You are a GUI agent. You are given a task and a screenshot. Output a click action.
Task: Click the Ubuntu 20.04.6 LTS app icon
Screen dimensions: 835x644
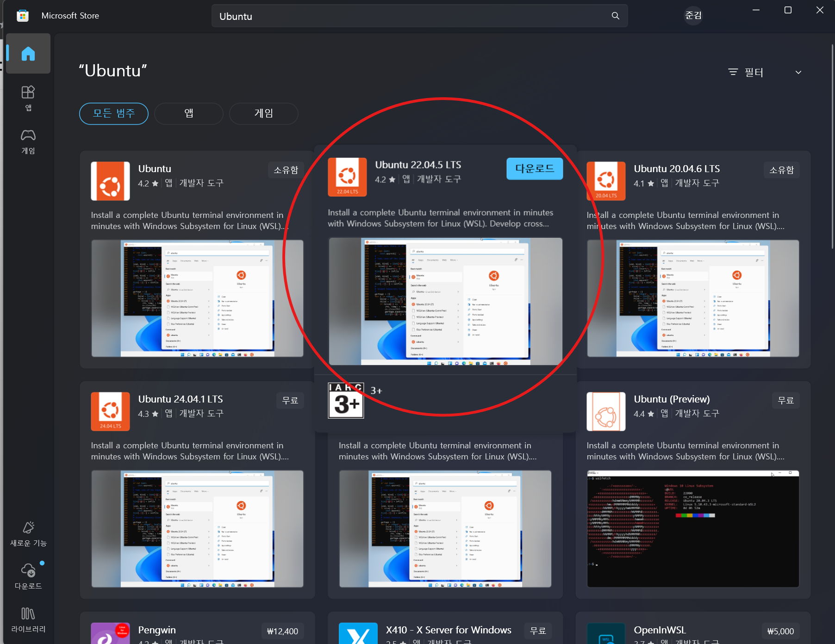pos(606,181)
